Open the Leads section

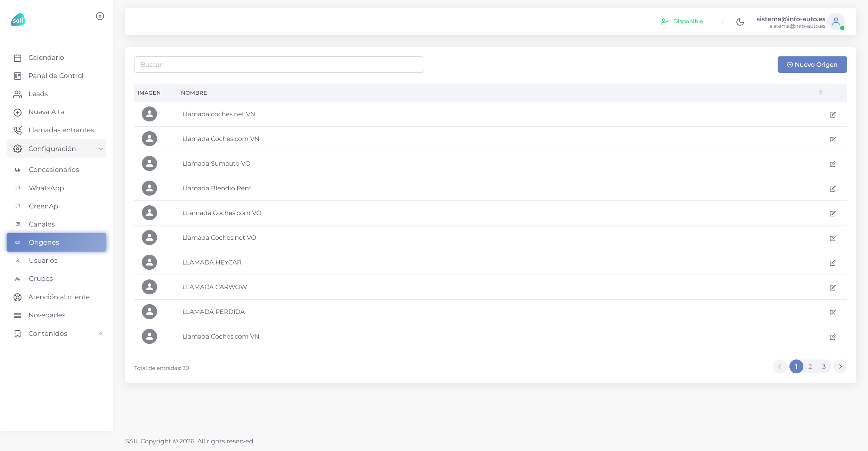[x=56, y=94]
